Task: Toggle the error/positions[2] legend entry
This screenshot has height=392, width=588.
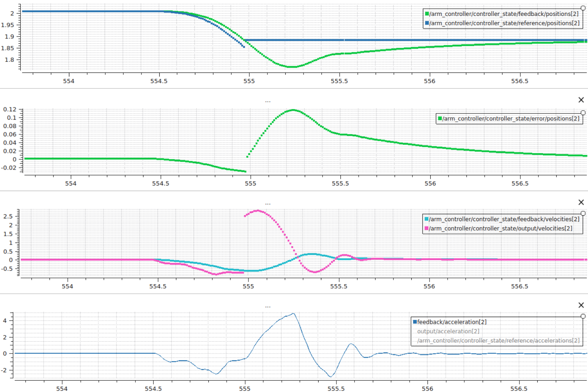Action: pyautogui.click(x=511, y=119)
